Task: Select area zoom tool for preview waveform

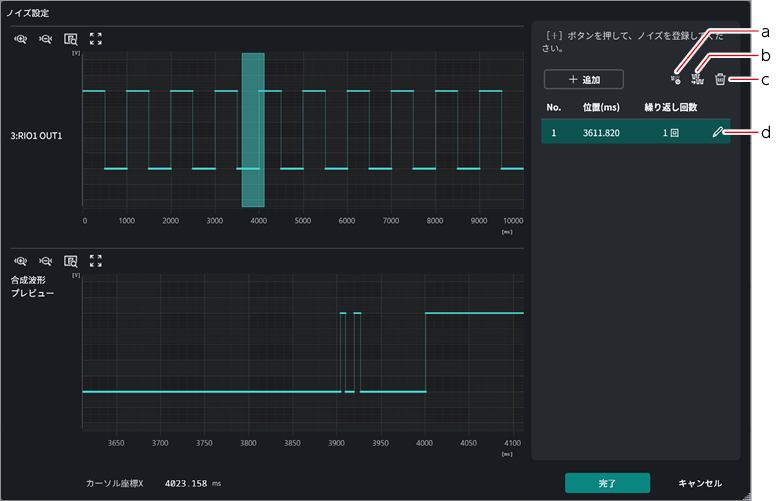Action: pyautogui.click(x=71, y=261)
